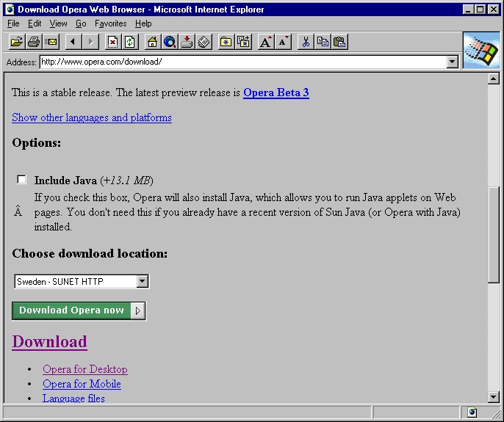Image resolution: width=504 pixels, height=422 pixels.
Task: Open the large Download heading link
Action: click(x=49, y=342)
